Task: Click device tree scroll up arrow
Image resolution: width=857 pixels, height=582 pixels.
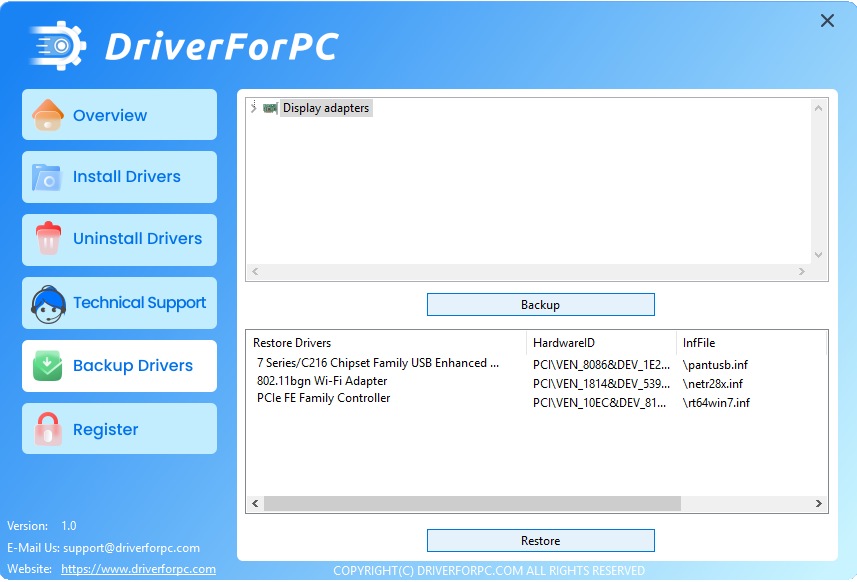Action: [818, 108]
